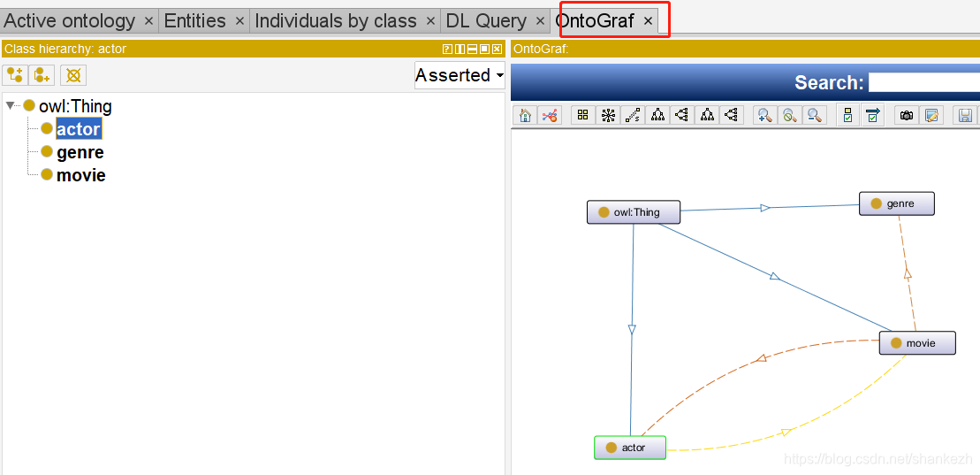The width and height of the screenshot is (980, 475).
Task: Click the actor node in the graph
Action: [630, 448]
